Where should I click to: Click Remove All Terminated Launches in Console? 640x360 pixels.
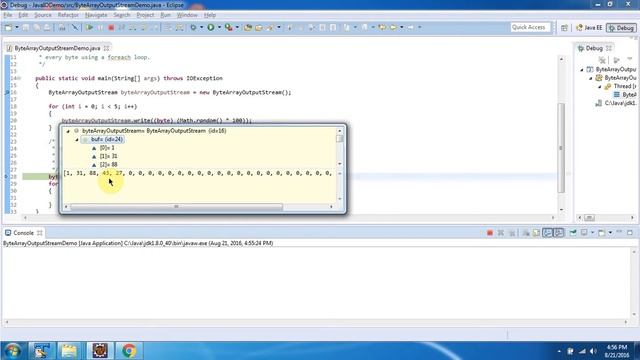[x=512, y=233]
